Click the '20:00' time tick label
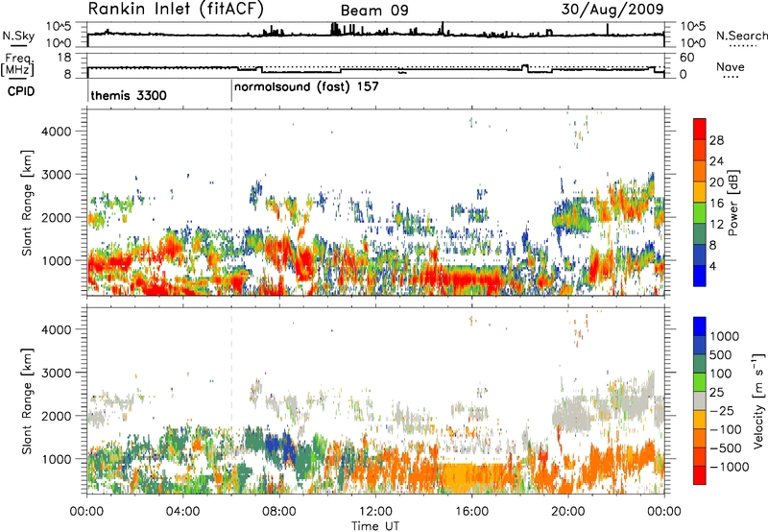Viewport: 768px width, 532px height. click(x=568, y=512)
